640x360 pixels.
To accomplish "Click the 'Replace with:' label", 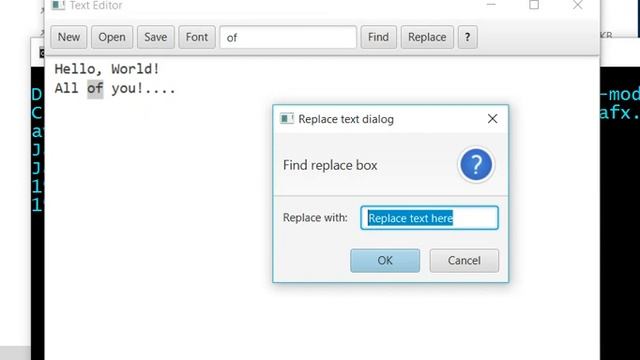I will (x=315, y=218).
